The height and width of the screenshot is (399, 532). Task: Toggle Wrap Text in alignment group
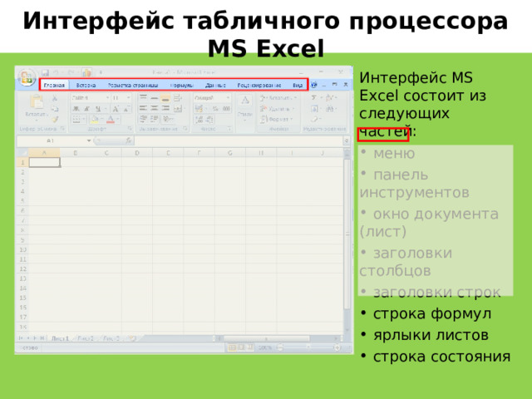point(177,98)
